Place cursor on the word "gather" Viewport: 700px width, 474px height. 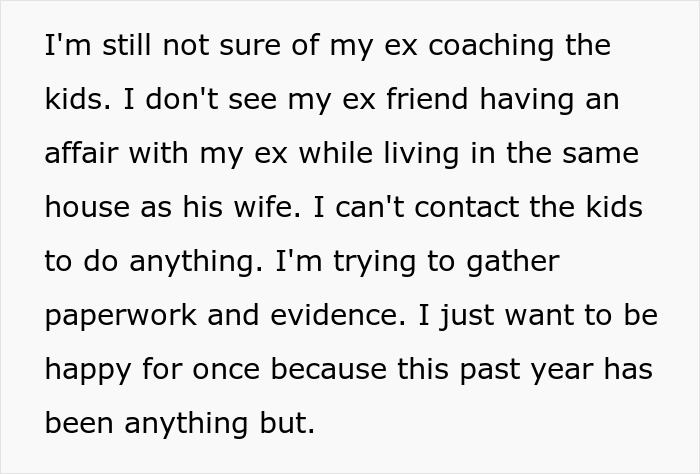click(x=514, y=262)
